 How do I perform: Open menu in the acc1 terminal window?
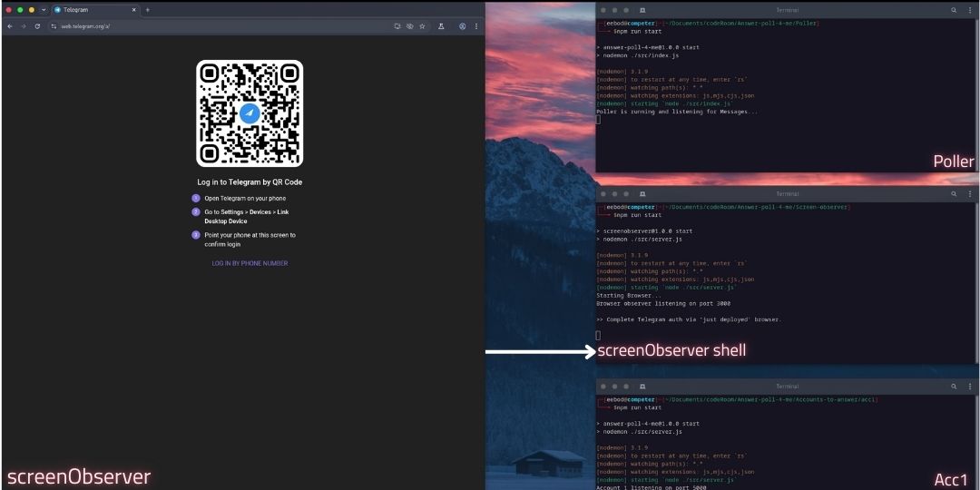pos(970,387)
